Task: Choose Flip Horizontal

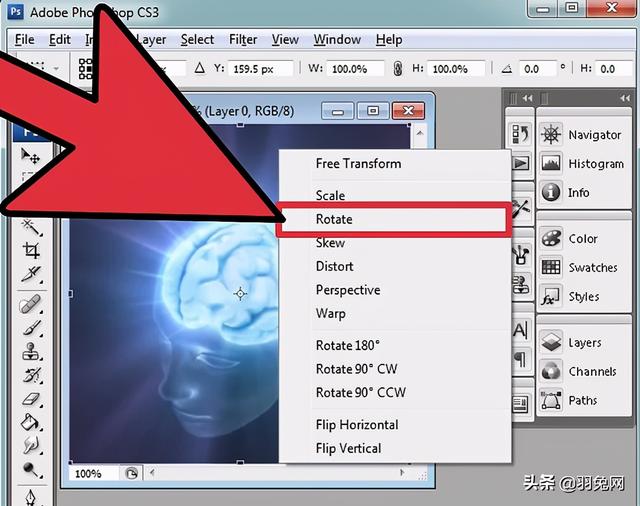Action: pos(395,425)
